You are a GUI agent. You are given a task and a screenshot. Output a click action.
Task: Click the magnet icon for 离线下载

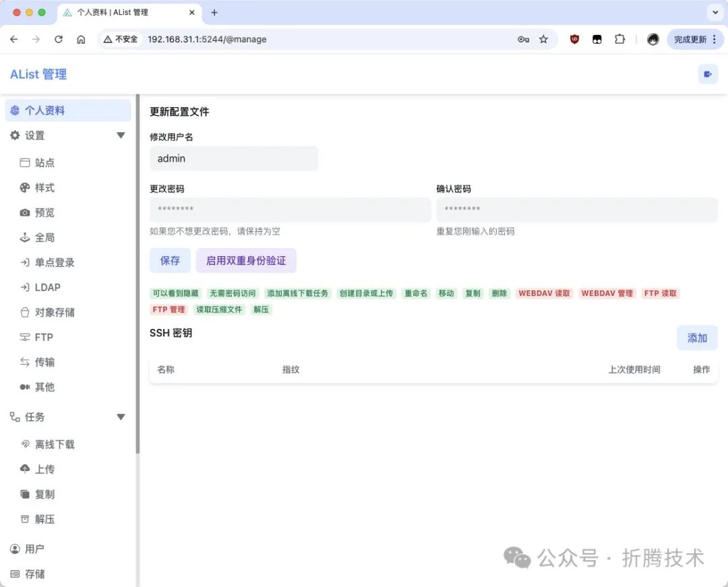click(25, 444)
